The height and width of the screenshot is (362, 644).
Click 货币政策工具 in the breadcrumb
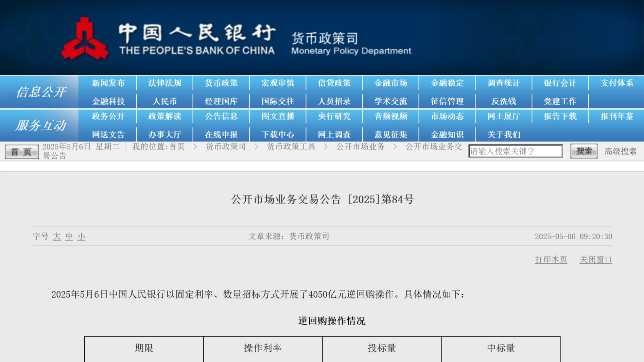[x=291, y=146]
